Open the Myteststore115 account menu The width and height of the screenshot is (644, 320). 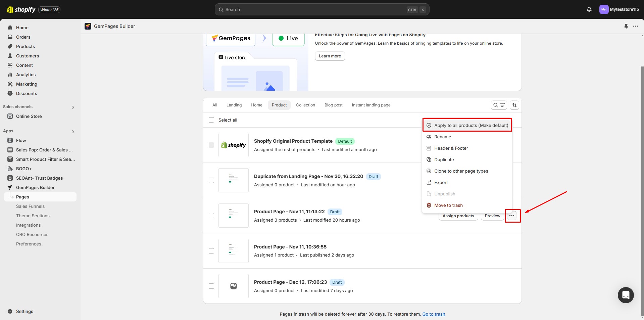619,9
